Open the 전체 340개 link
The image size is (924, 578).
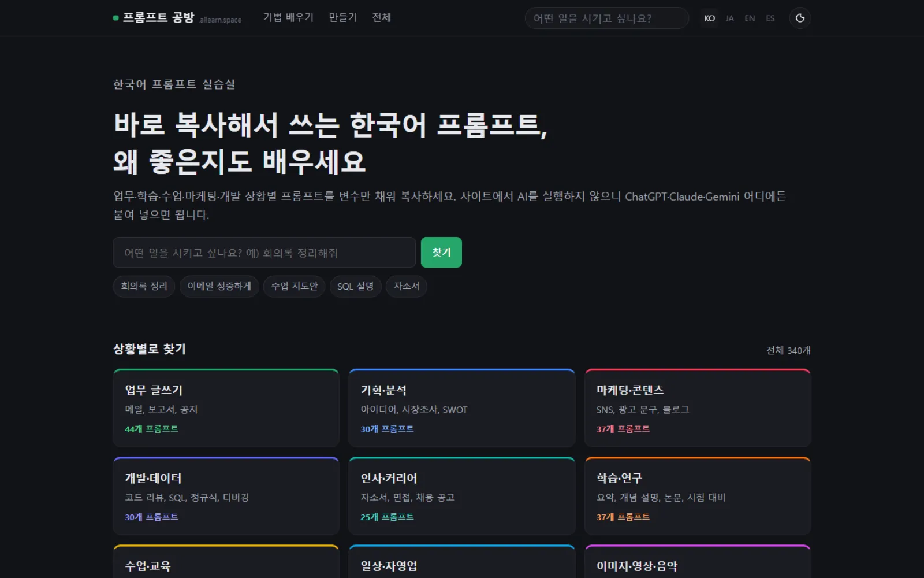point(788,350)
